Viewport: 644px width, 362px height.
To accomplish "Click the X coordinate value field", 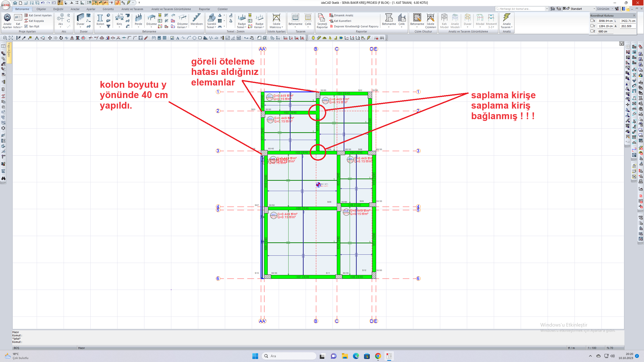I will point(605,21).
